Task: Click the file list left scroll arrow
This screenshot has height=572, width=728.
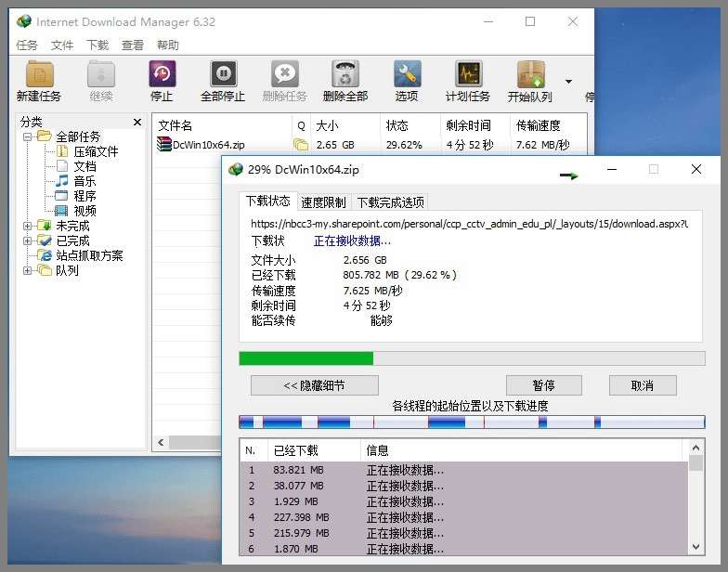Action: pos(162,442)
